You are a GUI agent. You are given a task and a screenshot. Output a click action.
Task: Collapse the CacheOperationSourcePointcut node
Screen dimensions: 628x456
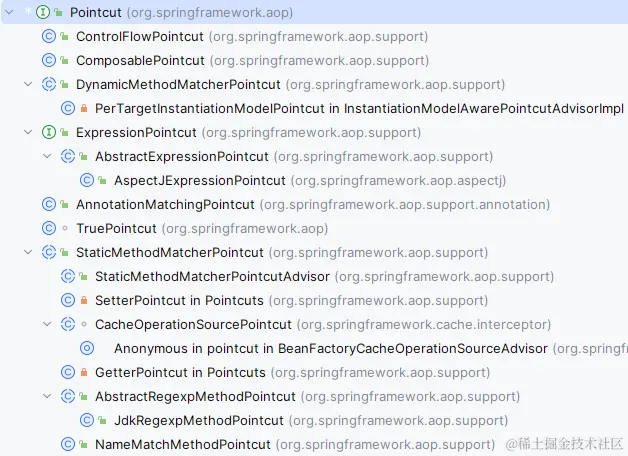point(47,324)
